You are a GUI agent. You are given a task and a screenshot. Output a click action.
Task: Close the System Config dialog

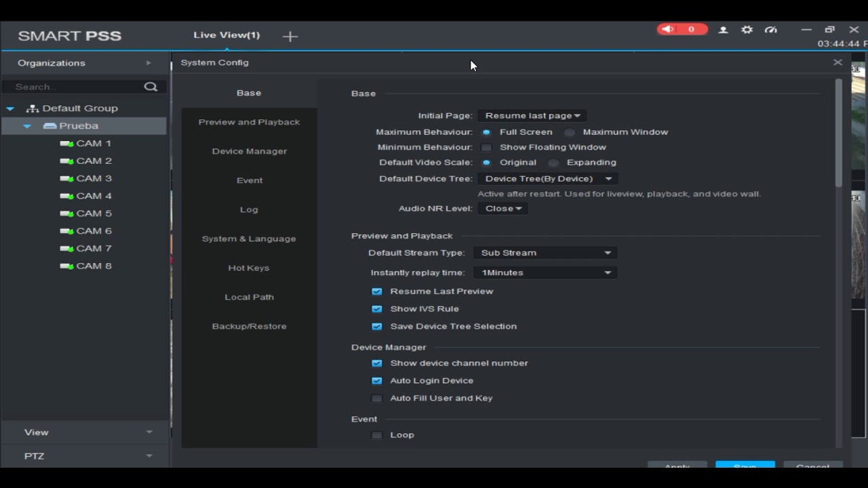tap(837, 62)
